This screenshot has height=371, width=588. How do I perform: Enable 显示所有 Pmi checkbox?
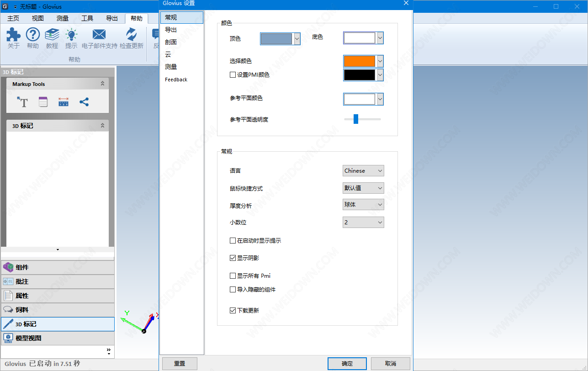click(233, 276)
